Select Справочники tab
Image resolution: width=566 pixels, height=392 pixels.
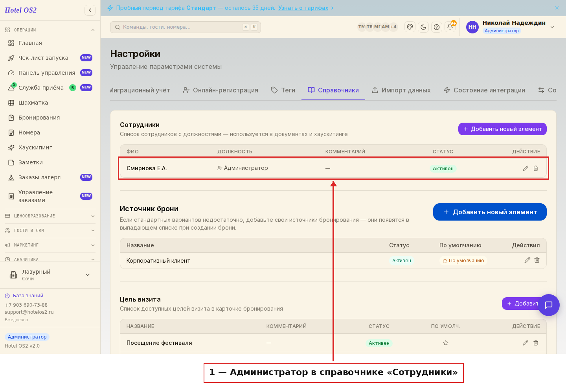click(x=333, y=90)
